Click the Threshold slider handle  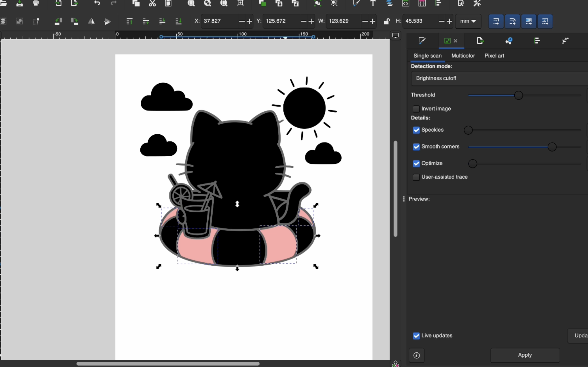(x=518, y=95)
